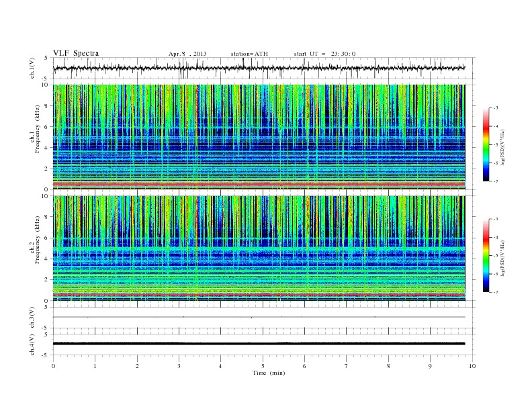Viewport: 532px width, 411px height.
Task: Click the "8" kHz tick of ch.1 spectrogram
Action: tap(47, 106)
